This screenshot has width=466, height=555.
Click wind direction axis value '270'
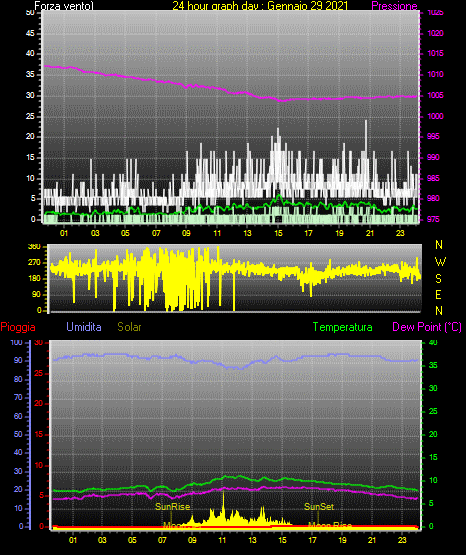34,263
